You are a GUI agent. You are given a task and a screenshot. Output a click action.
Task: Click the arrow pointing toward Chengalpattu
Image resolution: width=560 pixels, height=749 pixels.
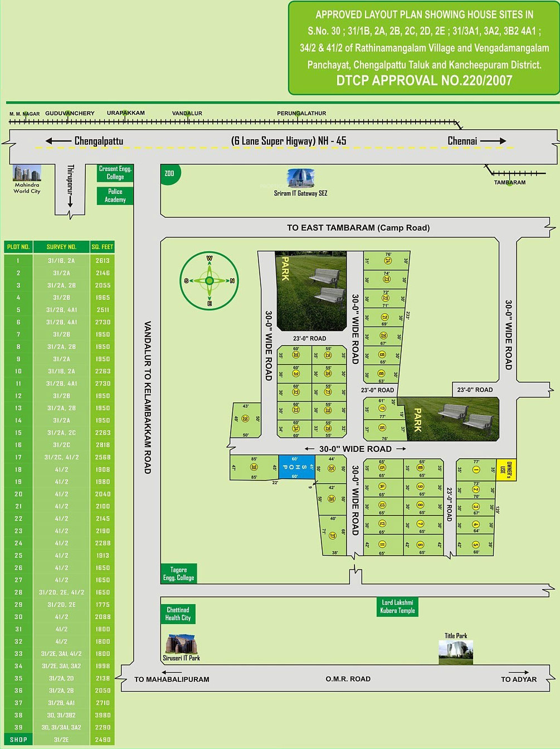pos(58,141)
